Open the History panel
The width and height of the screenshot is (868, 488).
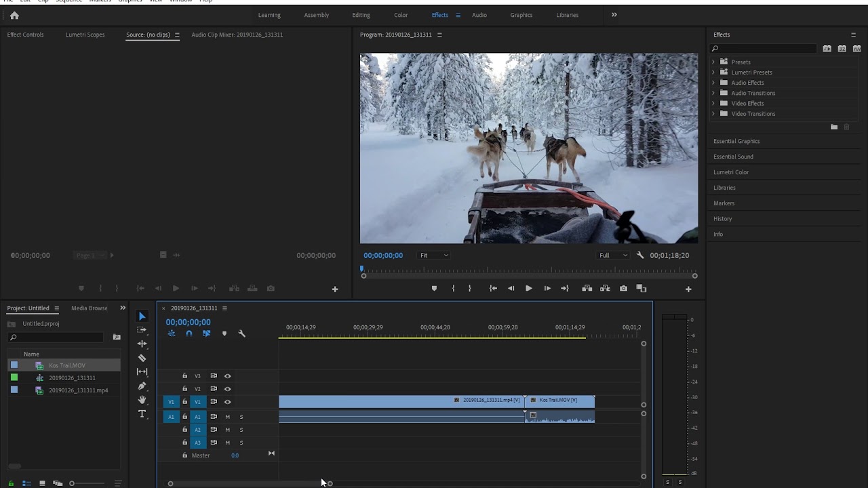click(x=723, y=219)
